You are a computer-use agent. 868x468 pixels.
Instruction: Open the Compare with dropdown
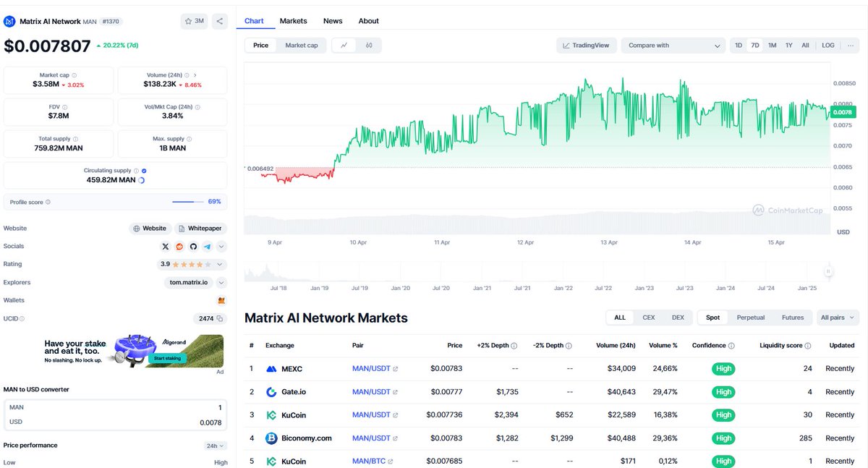(673, 45)
